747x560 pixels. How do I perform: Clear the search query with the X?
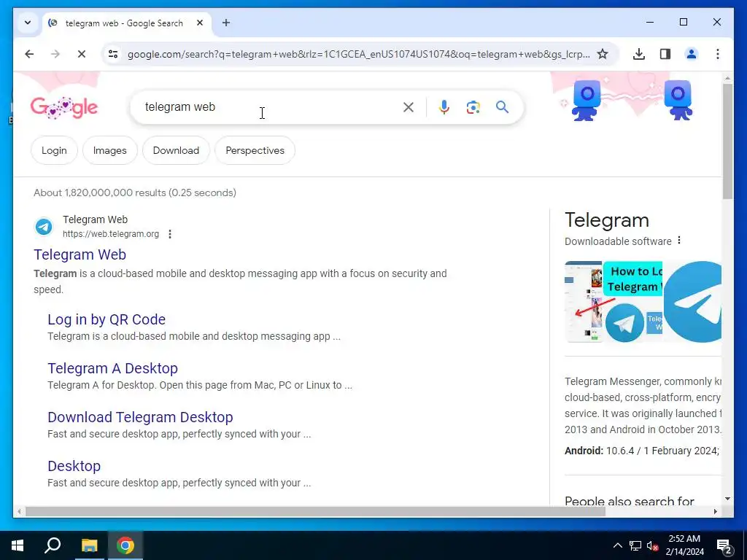409,107
